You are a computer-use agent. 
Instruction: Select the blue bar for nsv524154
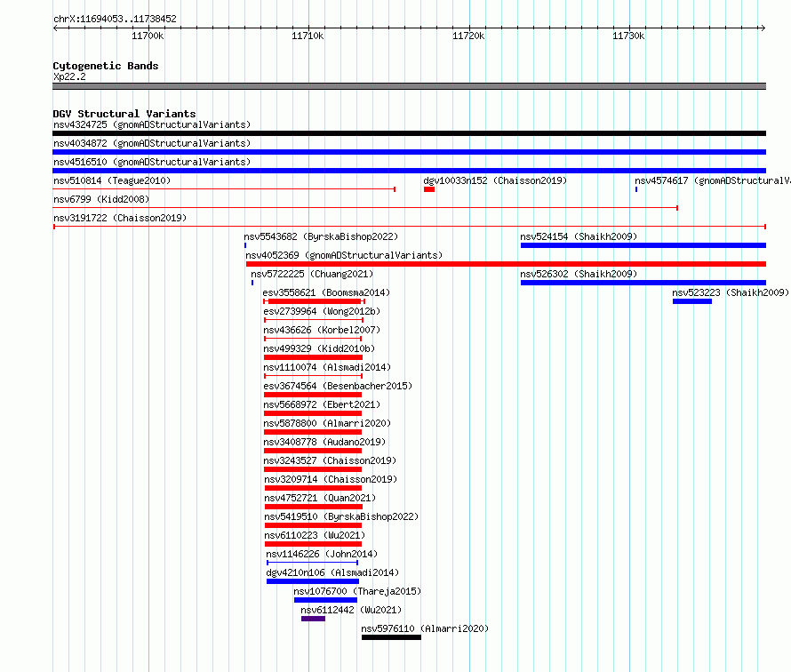643,245
